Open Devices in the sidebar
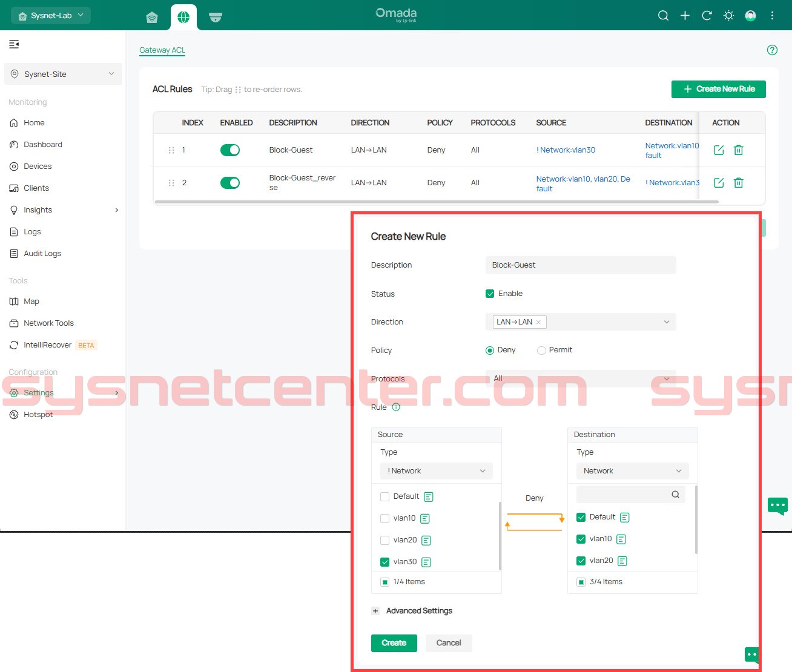 [38, 166]
